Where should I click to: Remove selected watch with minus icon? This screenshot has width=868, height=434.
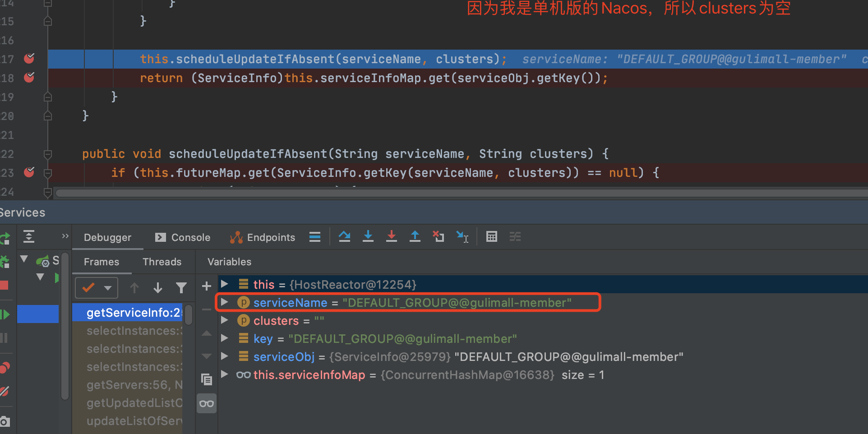(207, 309)
